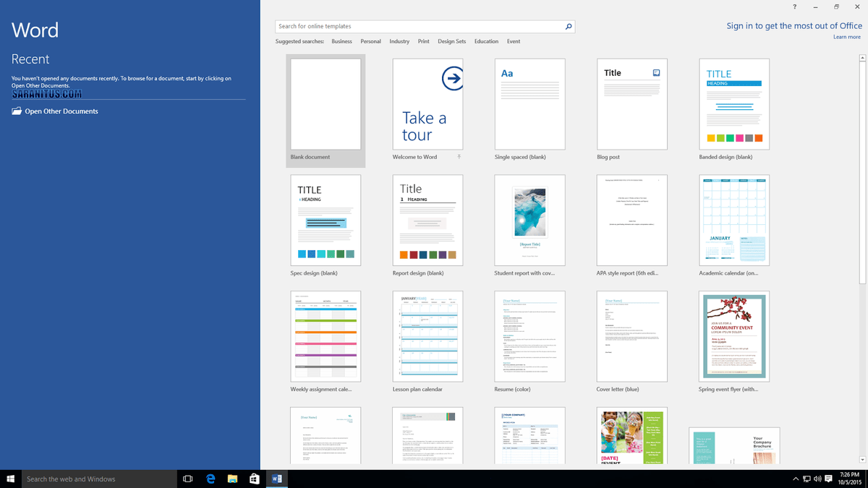Launch Microsoft Edge from the taskbar
868x488 pixels.
[x=210, y=479]
